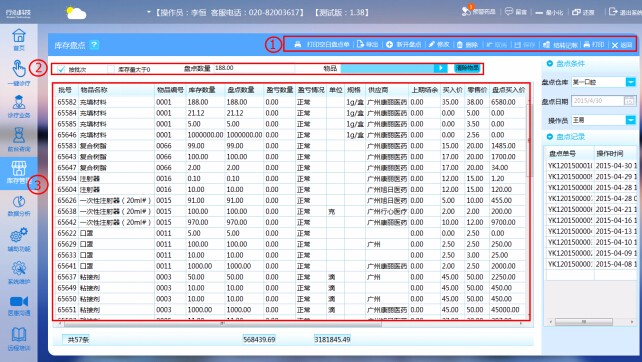Click the 取消 toolbar item
The width and height of the screenshot is (642, 362).
(x=496, y=44)
